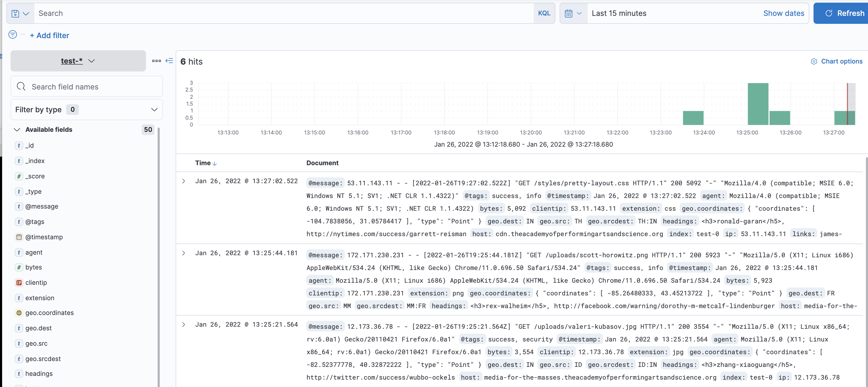Toggle KQL query language switch
868x387 pixels.
544,13
